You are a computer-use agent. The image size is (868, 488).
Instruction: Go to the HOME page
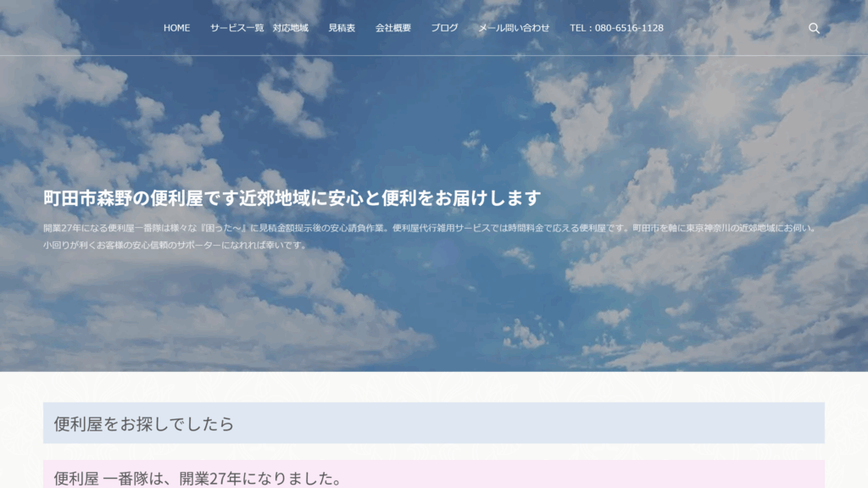(x=176, y=28)
